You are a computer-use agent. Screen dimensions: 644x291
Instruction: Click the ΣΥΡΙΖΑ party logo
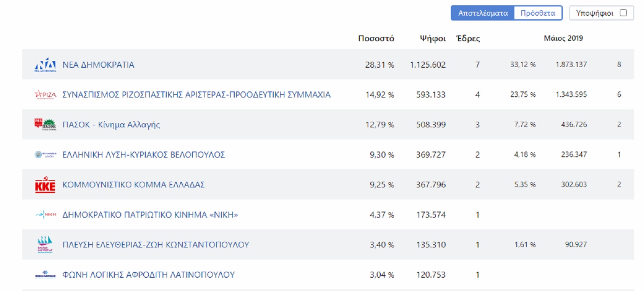point(45,95)
